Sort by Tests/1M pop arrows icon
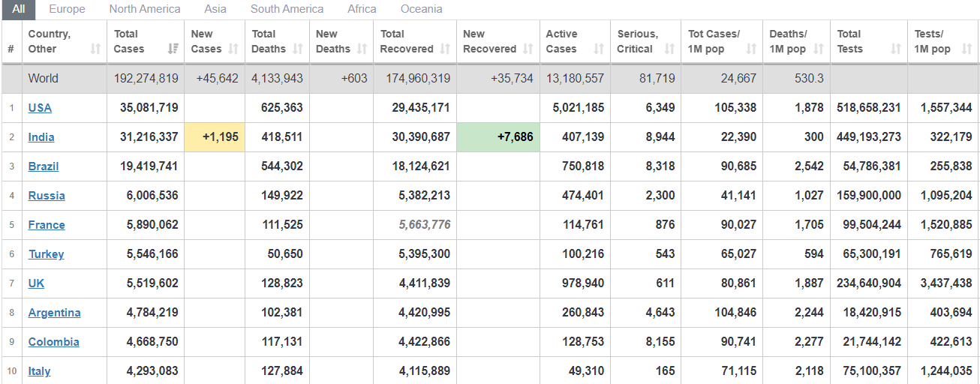 (x=967, y=49)
